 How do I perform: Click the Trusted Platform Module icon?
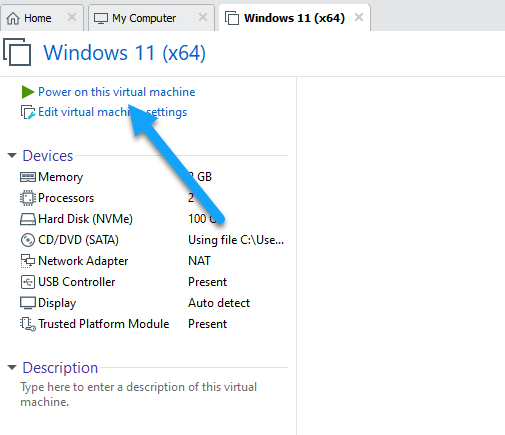click(28, 324)
